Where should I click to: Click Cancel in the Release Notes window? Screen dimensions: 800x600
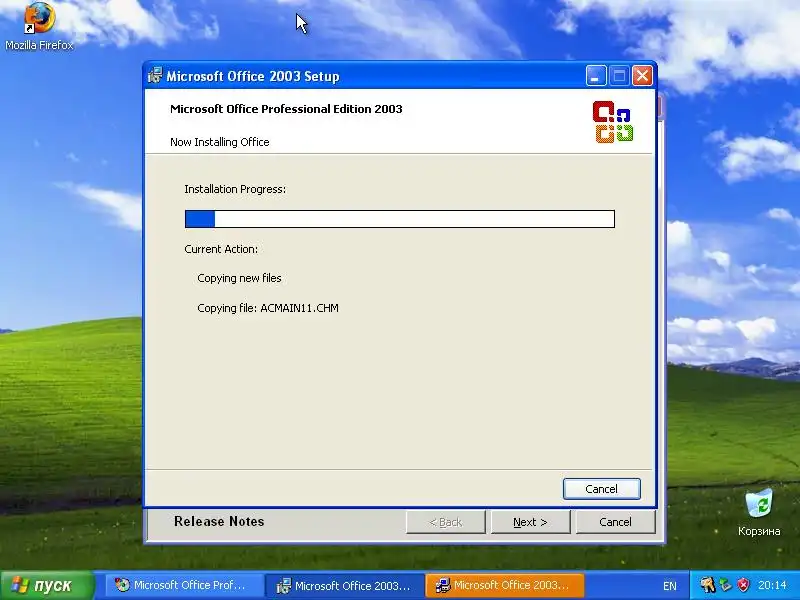click(615, 522)
